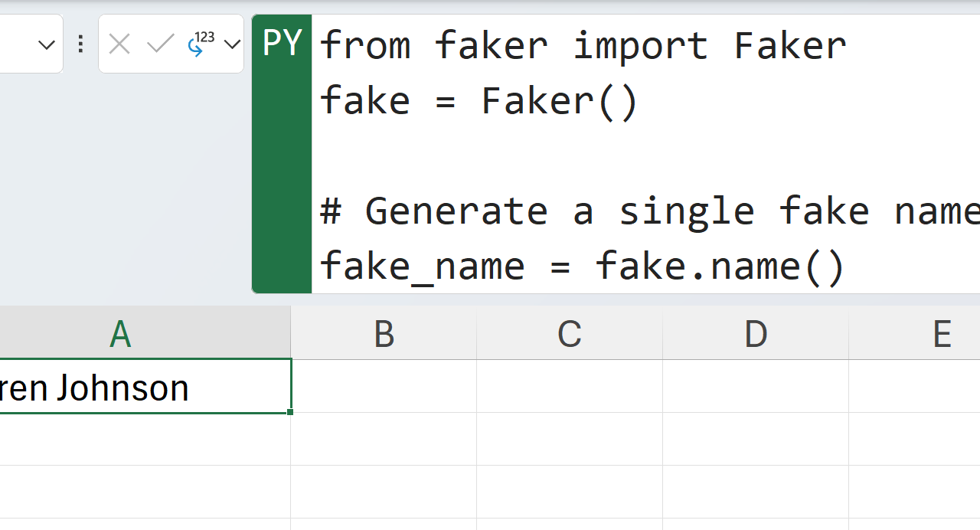Select the empty cell in column B, first row
The image size is (980, 530).
coord(384,387)
